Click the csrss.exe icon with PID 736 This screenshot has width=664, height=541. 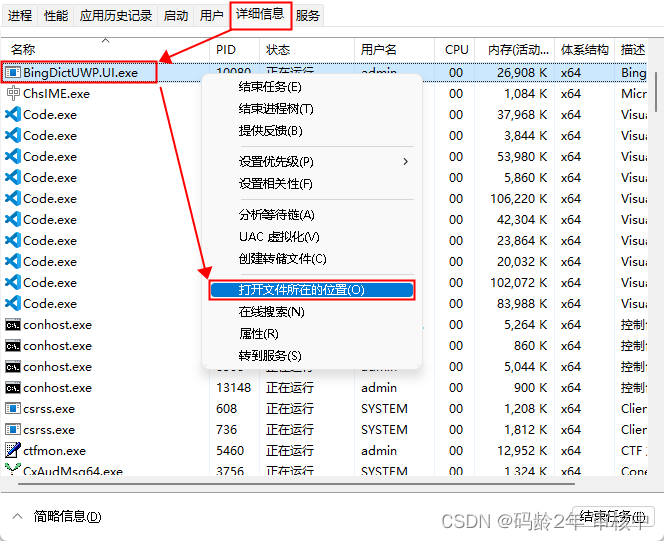pos(13,429)
